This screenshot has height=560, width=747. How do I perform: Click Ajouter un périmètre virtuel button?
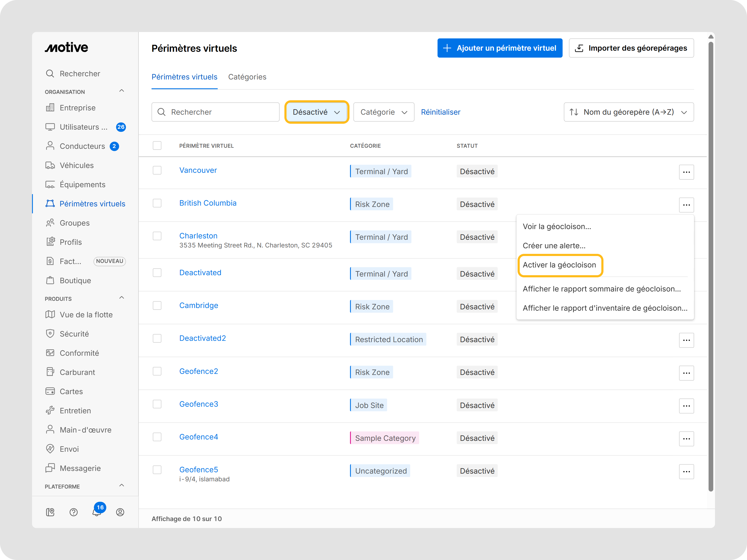tap(499, 48)
